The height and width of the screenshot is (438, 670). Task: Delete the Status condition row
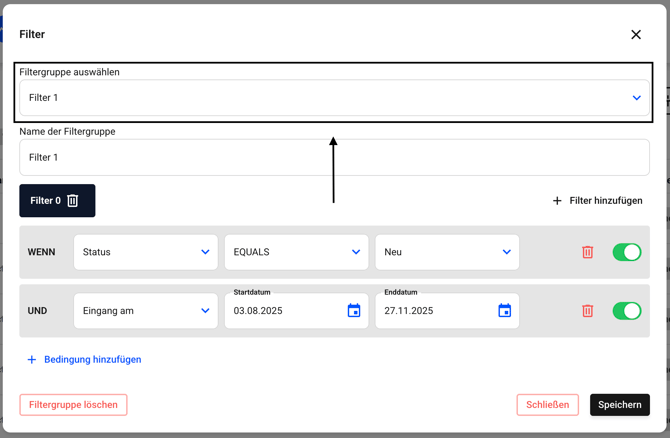(x=588, y=252)
